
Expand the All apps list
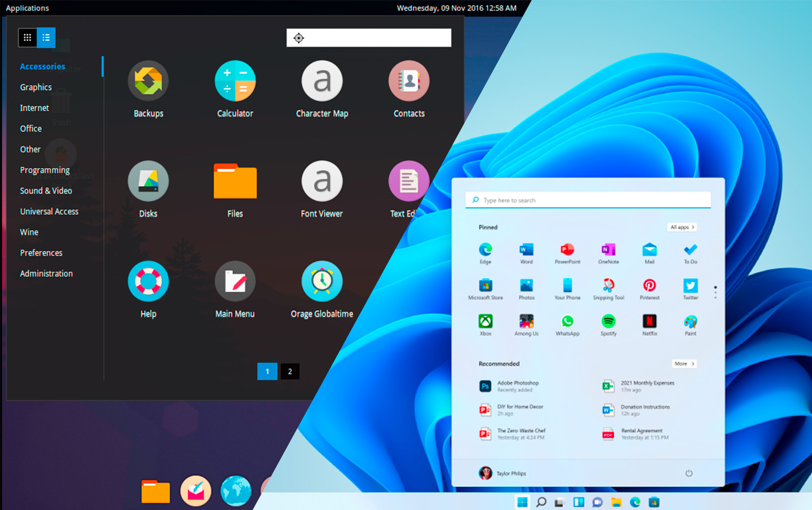pyautogui.click(x=682, y=227)
